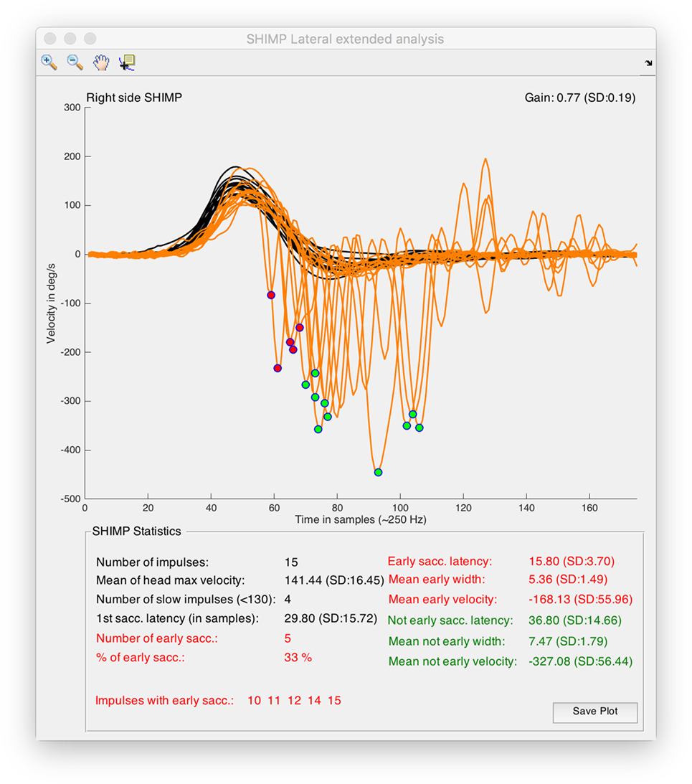The height and width of the screenshot is (784, 692).
Task: Click the '300' tick on the velocity axis
Action: click(x=72, y=108)
